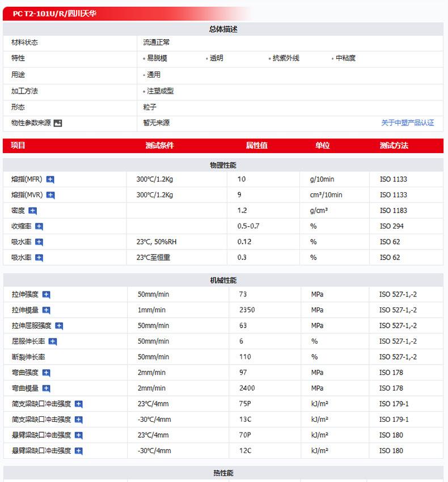Click the 易脱模 feature tag
The image size is (448, 482).
click(x=157, y=58)
